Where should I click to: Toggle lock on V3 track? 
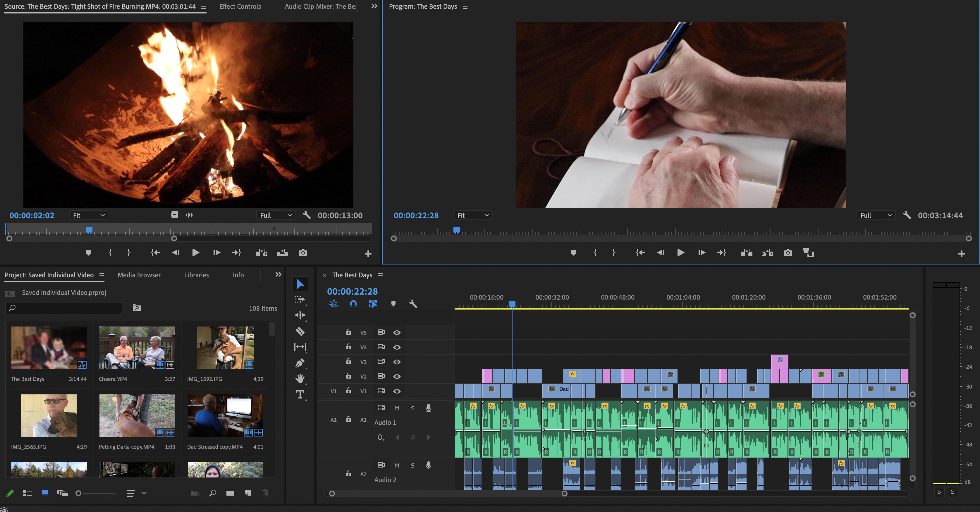pyautogui.click(x=348, y=361)
